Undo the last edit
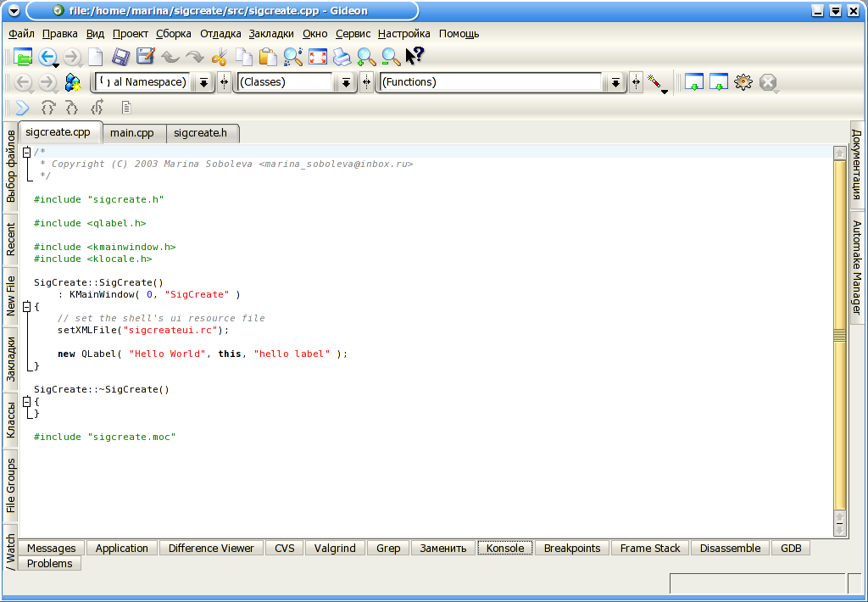 (169, 56)
